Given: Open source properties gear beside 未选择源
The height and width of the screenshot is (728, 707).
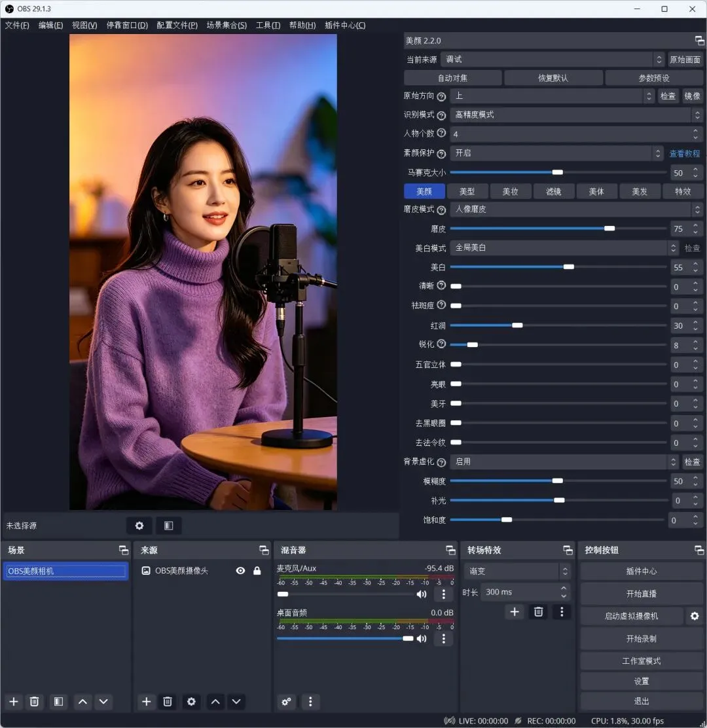Looking at the screenshot, I should [x=139, y=526].
